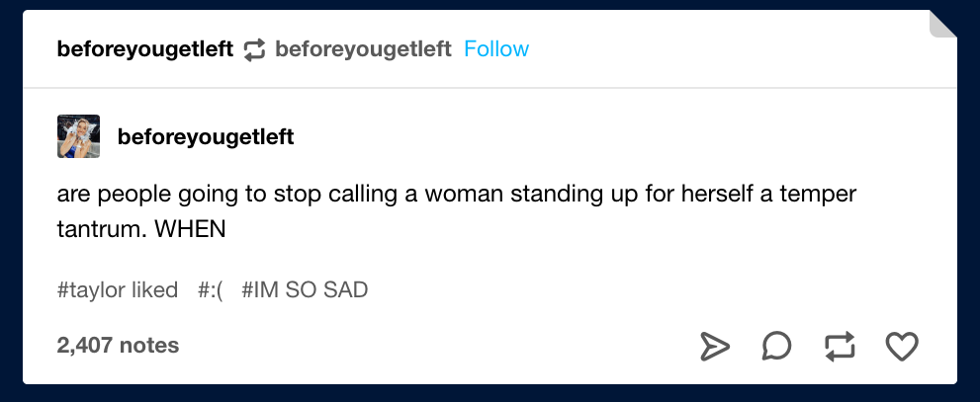Click the beforeyougetleft name beside the avatar
980x402 pixels.
[x=206, y=136]
